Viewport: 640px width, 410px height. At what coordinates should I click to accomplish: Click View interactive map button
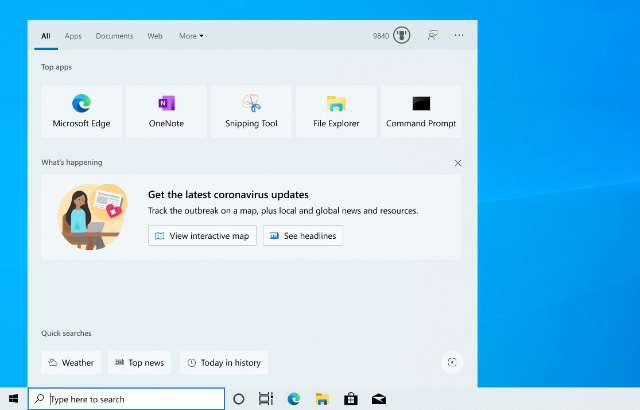[x=202, y=236]
